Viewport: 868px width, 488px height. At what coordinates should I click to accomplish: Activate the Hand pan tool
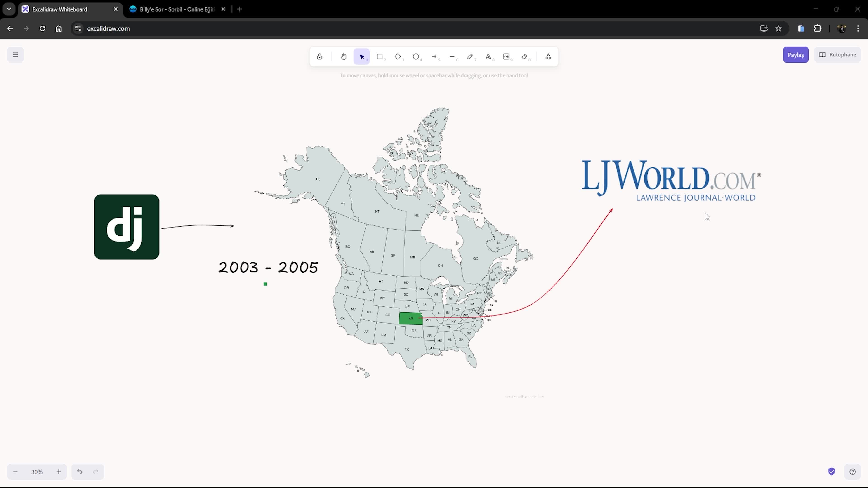pyautogui.click(x=343, y=56)
